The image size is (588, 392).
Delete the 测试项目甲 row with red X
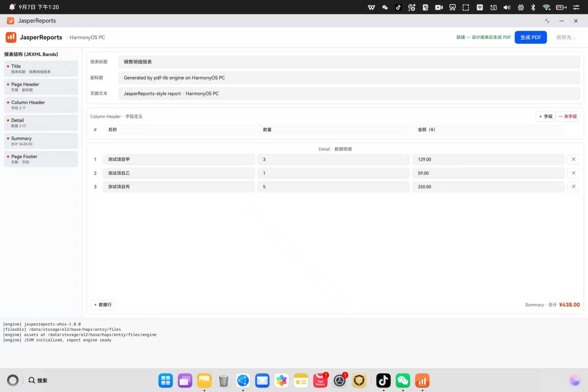click(573, 159)
